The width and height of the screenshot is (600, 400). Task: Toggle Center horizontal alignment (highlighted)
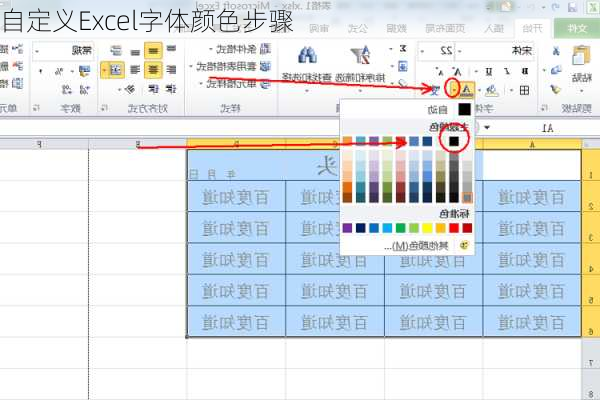coord(153,70)
